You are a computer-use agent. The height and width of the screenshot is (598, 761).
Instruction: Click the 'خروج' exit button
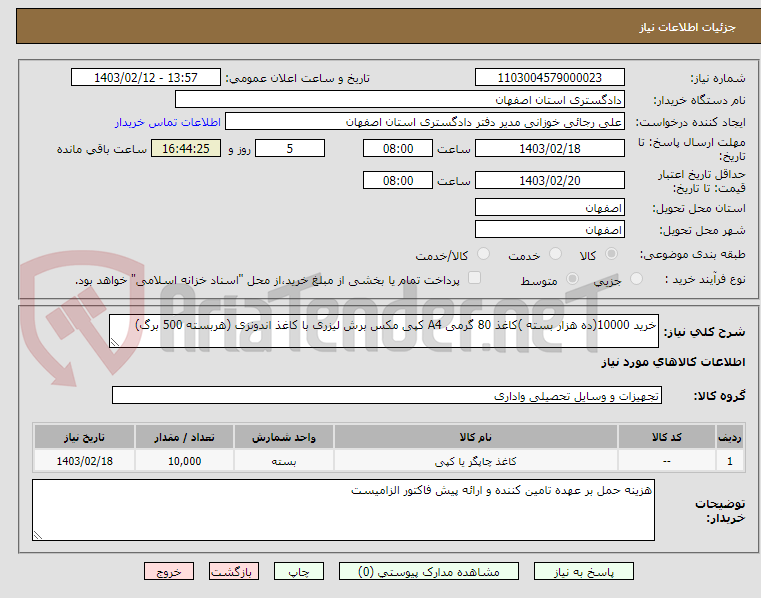[x=168, y=571]
